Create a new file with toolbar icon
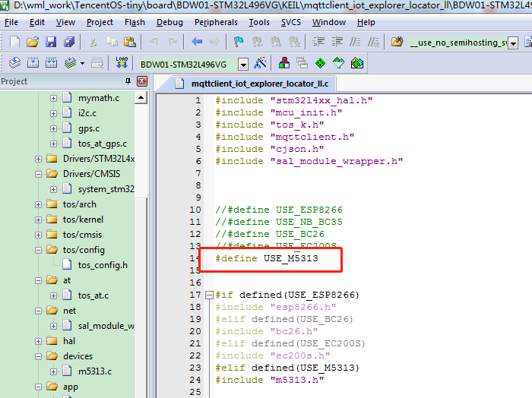Viewport: 532px width, 398px height. pos(14,42)
